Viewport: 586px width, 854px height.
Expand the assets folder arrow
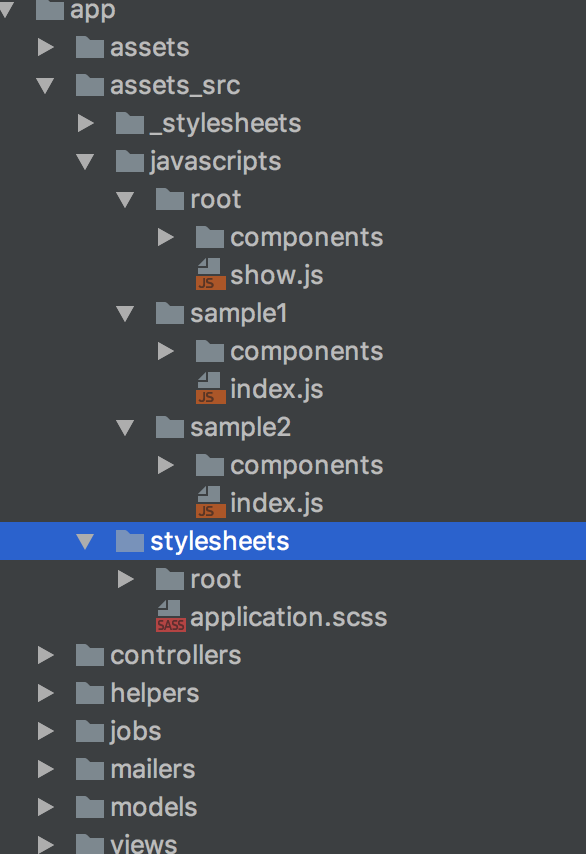click(46, 47)
